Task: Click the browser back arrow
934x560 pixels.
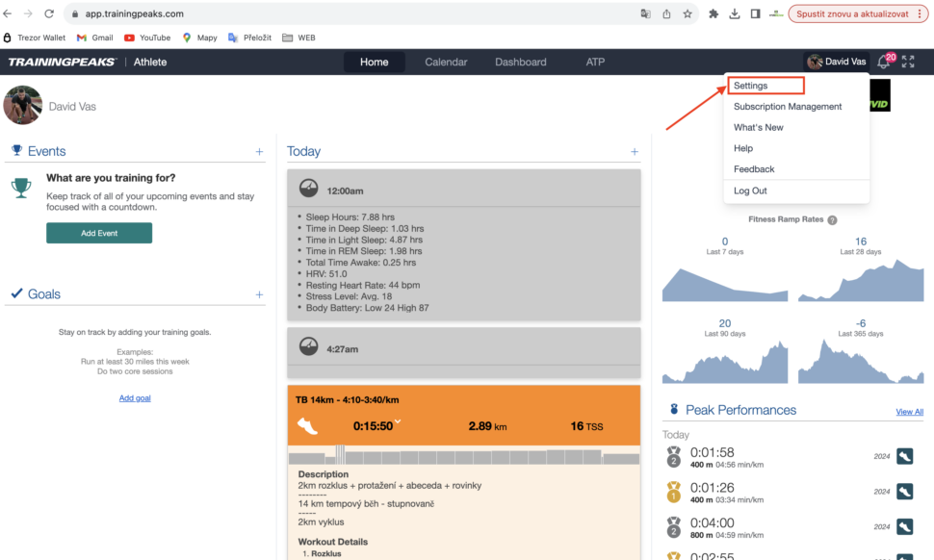Action: coord(8,13)
